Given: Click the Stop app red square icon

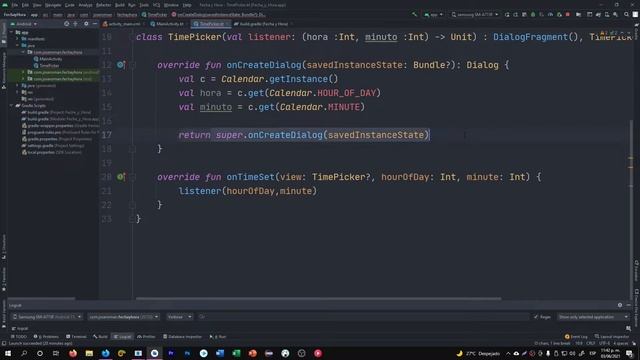Looking at the screenshot, I should [568, 15].
